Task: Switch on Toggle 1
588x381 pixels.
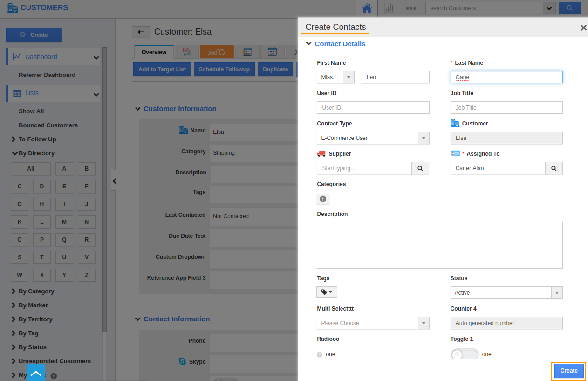Action: point(465,354)
